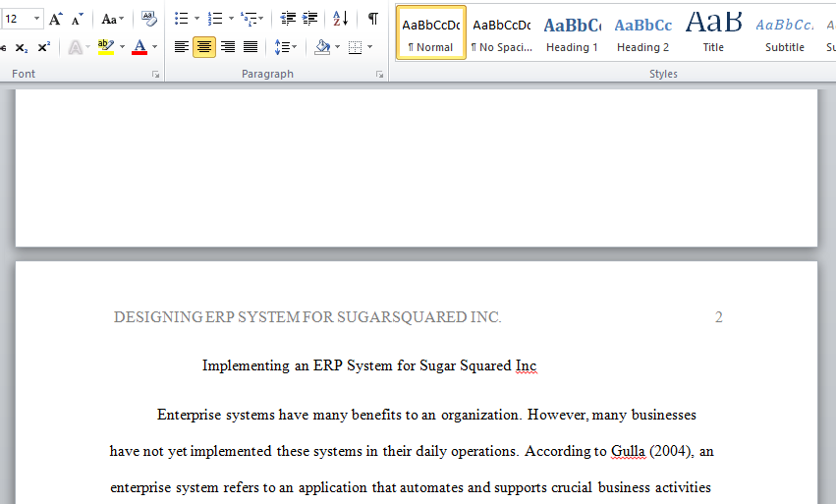
Task: Click the underlined word Inc in title
Action: coord(527,365)
